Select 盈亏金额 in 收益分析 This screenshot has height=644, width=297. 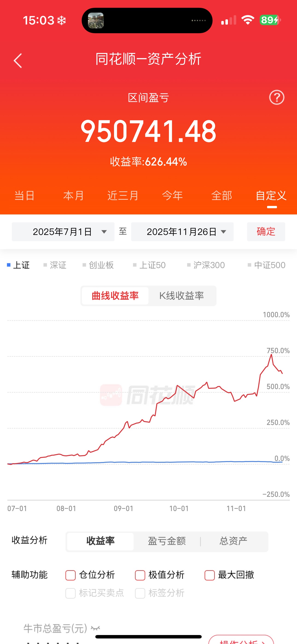coord(167,541)
